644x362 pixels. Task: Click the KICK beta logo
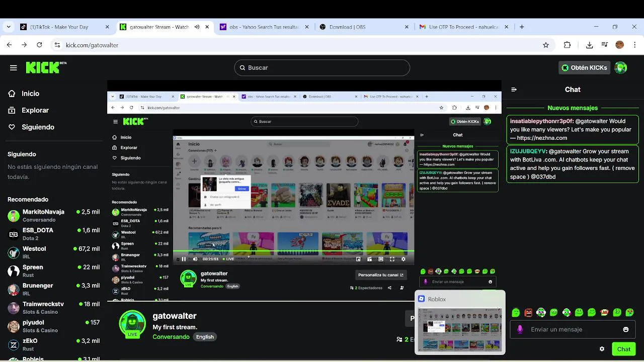click(x=46, y=67)
